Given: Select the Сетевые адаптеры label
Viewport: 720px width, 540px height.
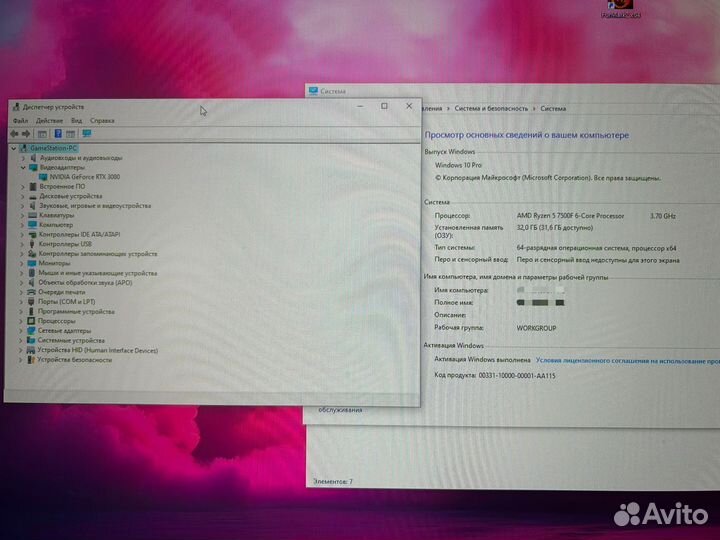Looking at the screenshot, I should tap(64, 331).
